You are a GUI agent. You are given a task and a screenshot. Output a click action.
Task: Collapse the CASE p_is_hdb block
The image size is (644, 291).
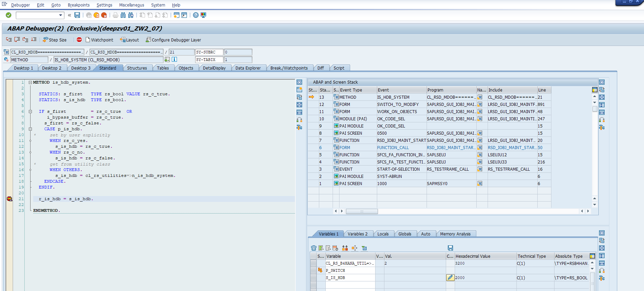(31, 129)
